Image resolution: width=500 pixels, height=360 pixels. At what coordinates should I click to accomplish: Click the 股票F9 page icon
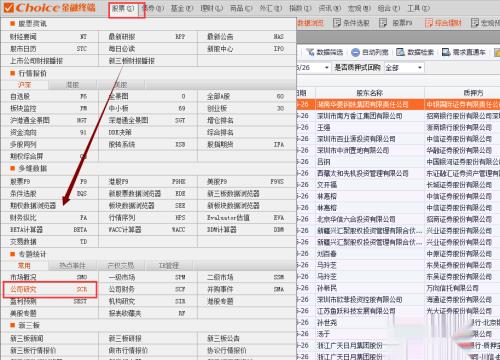pos(383,23)
